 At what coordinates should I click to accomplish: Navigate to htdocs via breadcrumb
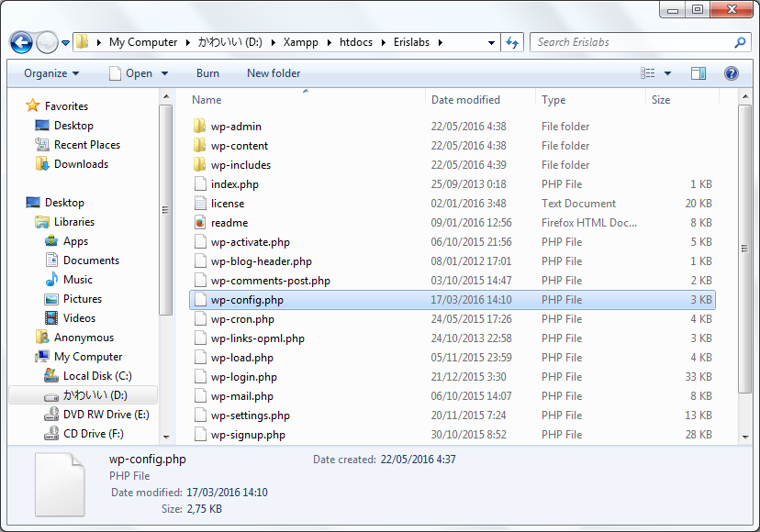349,41
